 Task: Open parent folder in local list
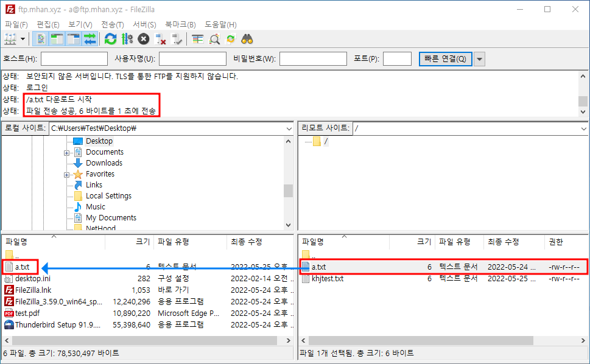point(12,255)
